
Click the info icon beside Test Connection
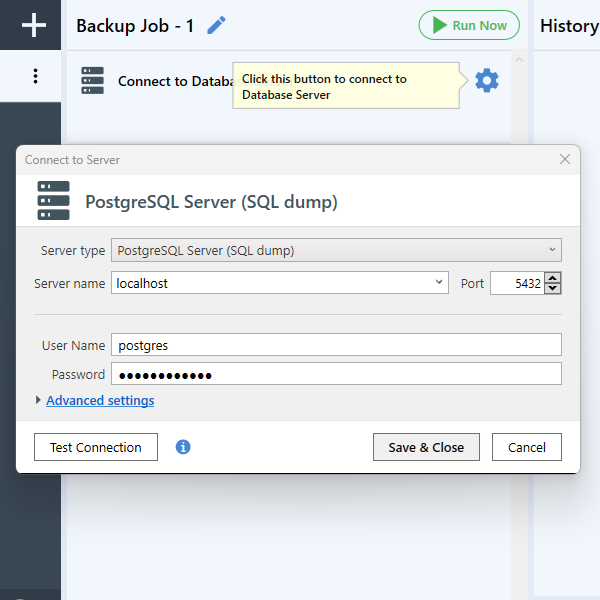(x=183, y=447)
